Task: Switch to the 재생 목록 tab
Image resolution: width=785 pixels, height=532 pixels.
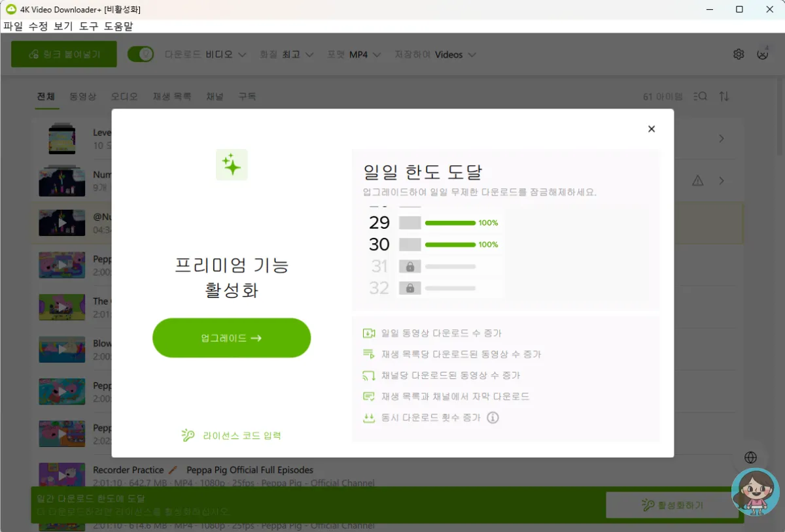Action: coord(172,96)
